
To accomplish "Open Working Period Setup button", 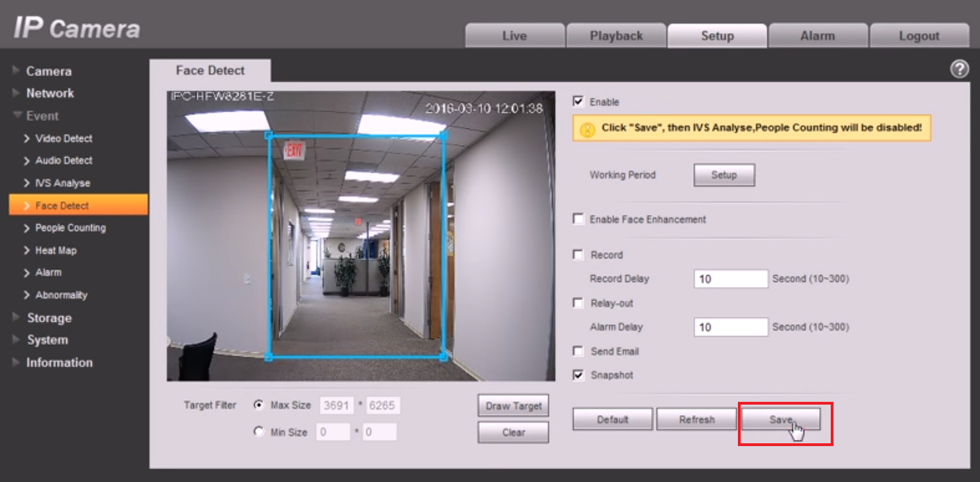I will [x=724, y=175].
